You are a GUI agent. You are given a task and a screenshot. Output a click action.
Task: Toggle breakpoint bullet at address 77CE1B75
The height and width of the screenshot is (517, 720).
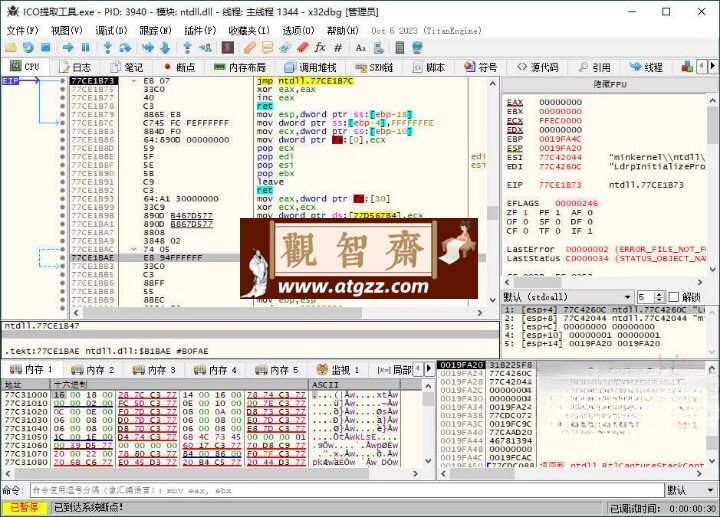[x=62, y=89]
